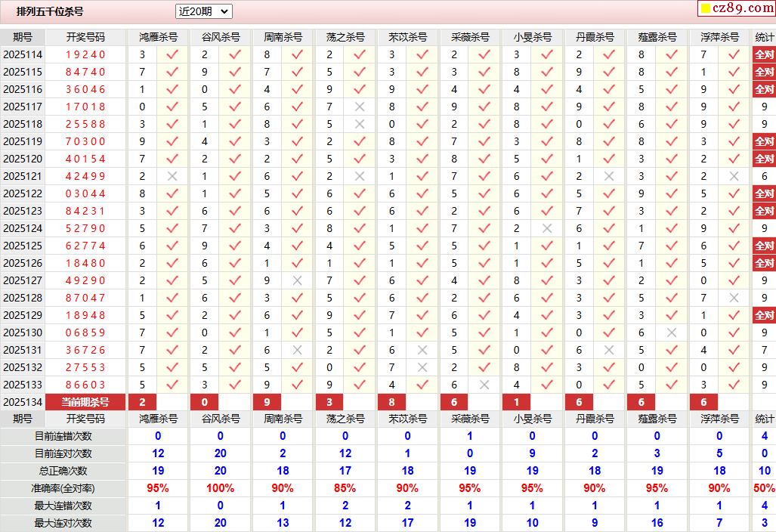Image resolution: width=776 pixels, height=532 pixels.
Task: Click the 期号 header in the top header row
Action: (x=22, y=37)
